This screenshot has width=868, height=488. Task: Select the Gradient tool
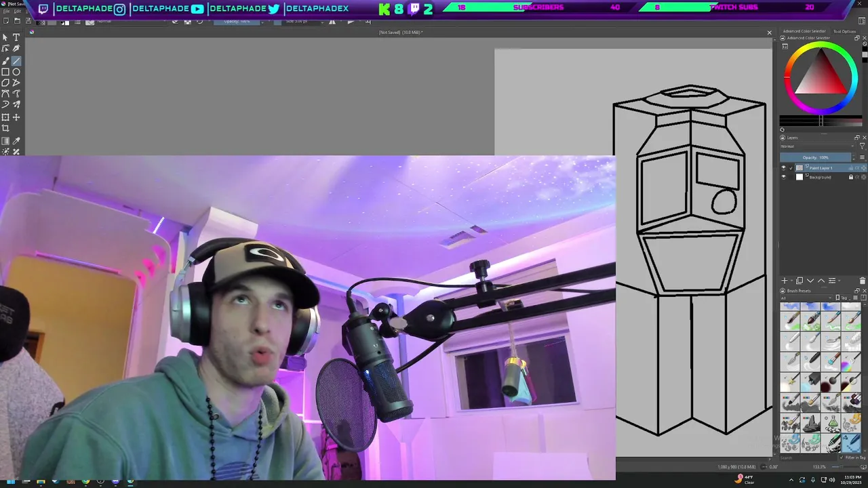(x=5, y=141)
